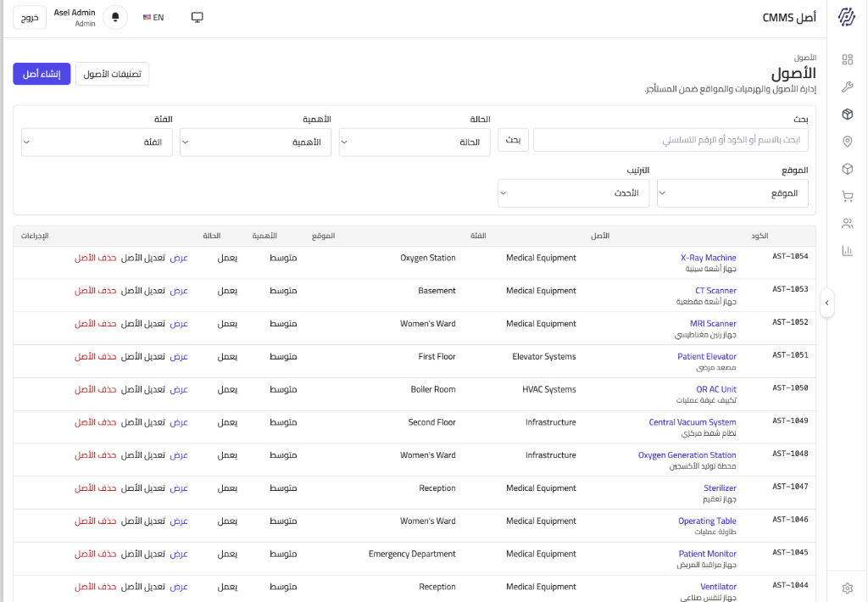Open the Oxygen Generation Station asset link
The height and width of the screenshot is (602, 868).
pyautogui.click(x=687, y=455)
